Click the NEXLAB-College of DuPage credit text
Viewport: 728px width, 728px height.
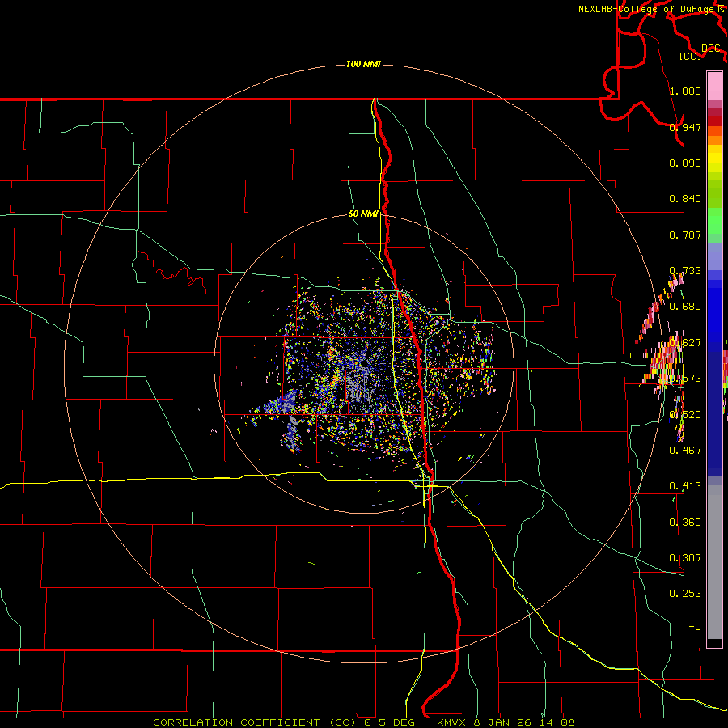tap(647, 9)
